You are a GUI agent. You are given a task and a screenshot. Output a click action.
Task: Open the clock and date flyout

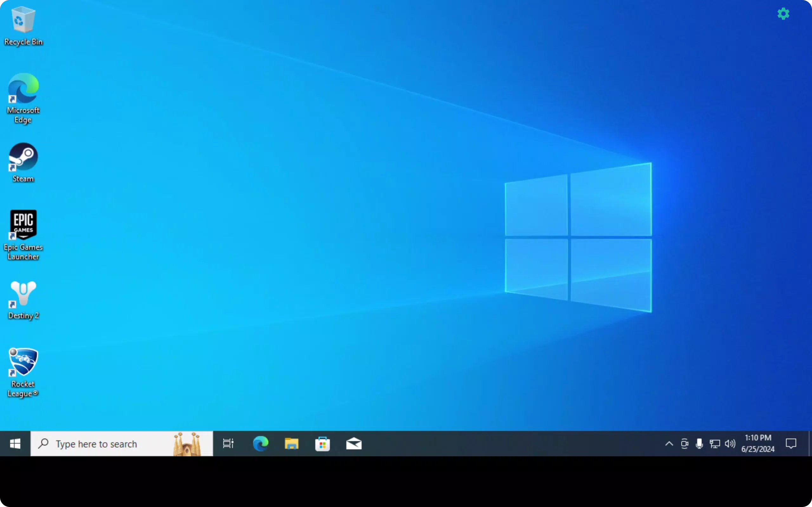click(x=758, y=443)
